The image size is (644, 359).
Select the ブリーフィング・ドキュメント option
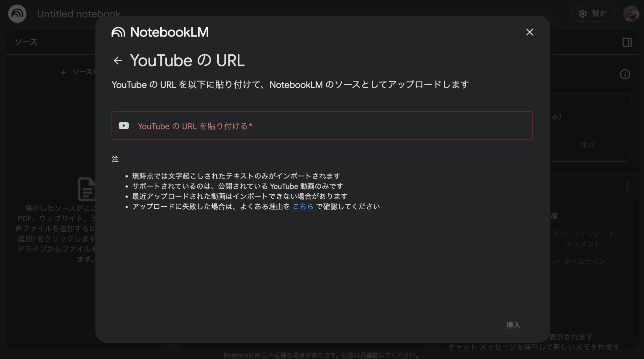[583, 239]
